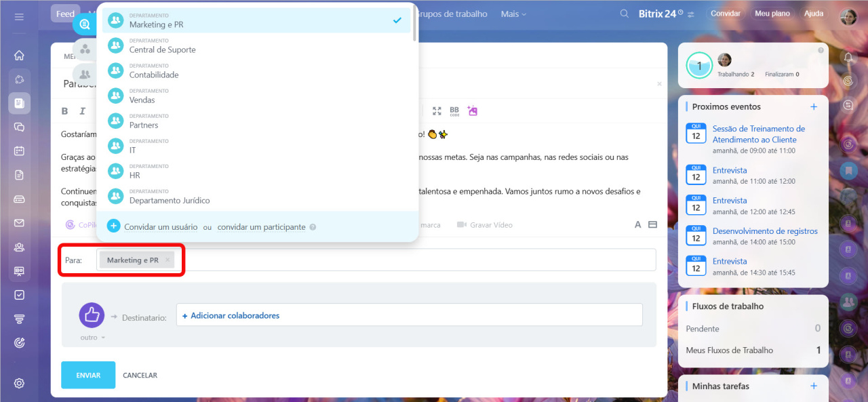Open Messenger chat bubbles icon in sidebar
Image resolution: width=868 pixels, height=402 pixels.
(19, 127)
